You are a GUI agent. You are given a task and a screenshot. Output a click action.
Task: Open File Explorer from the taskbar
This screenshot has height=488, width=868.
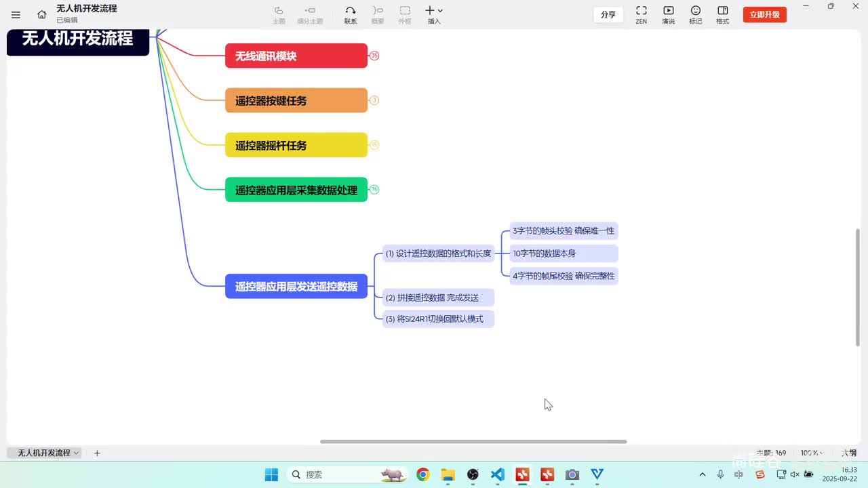pyautogui.click(x=448, y=474)
